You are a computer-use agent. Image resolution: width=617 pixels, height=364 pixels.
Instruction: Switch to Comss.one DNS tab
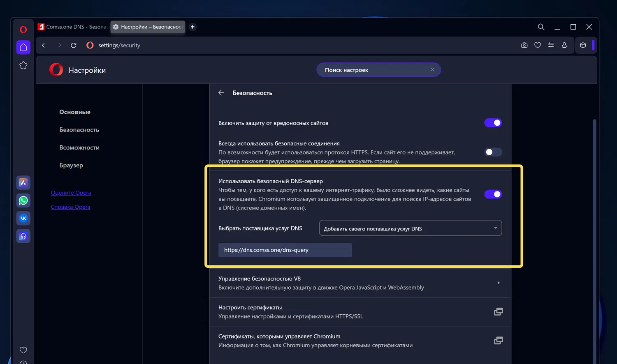click(73, 27)
